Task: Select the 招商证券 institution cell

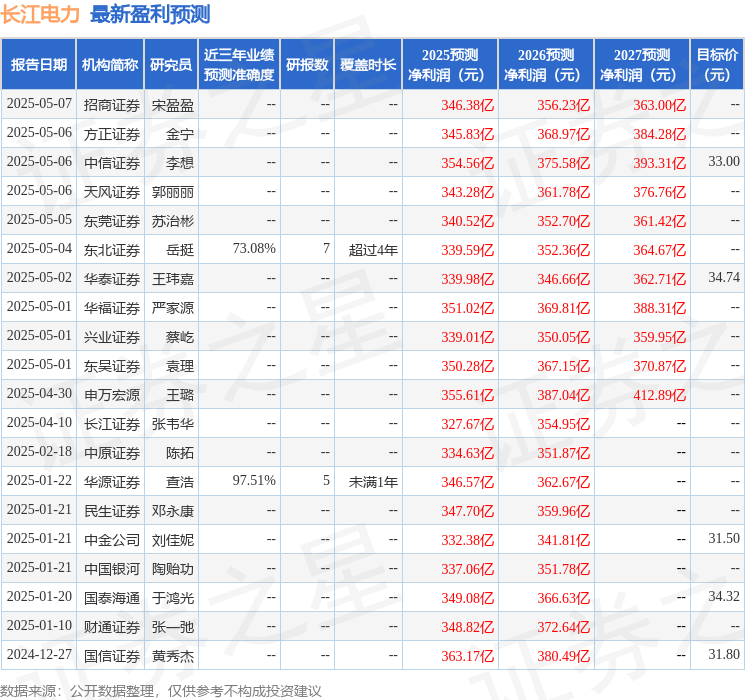Action: point(112,105)
